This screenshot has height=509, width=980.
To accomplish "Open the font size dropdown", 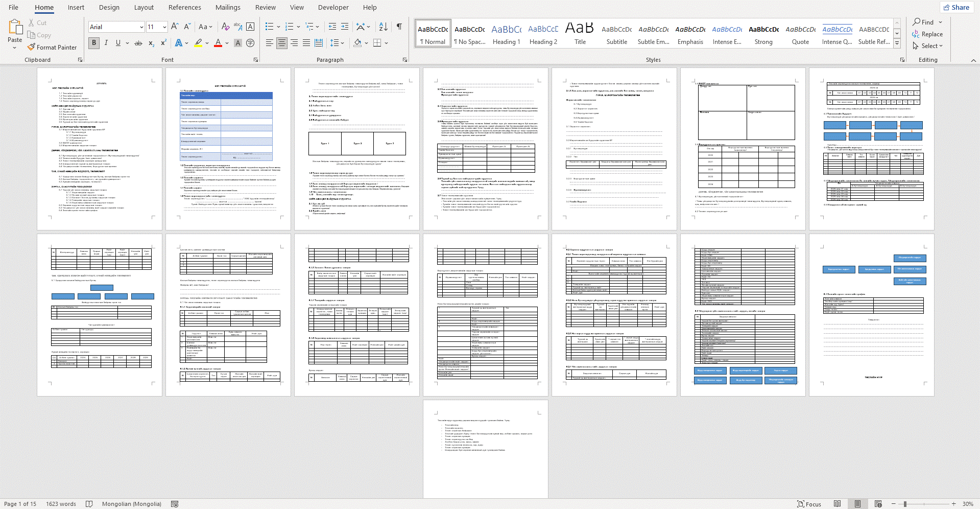I will [164, 27].
